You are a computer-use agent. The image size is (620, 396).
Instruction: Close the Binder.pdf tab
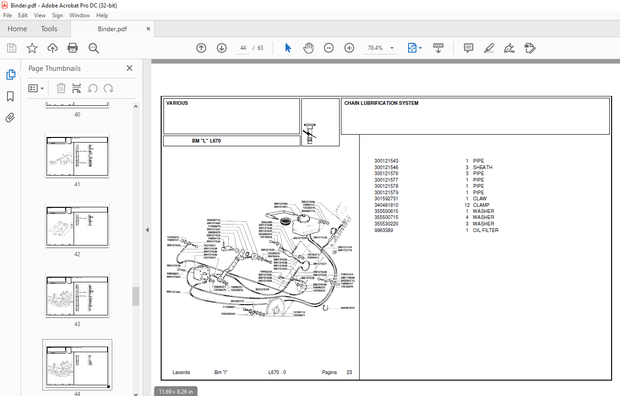click(x=148, y=29)
